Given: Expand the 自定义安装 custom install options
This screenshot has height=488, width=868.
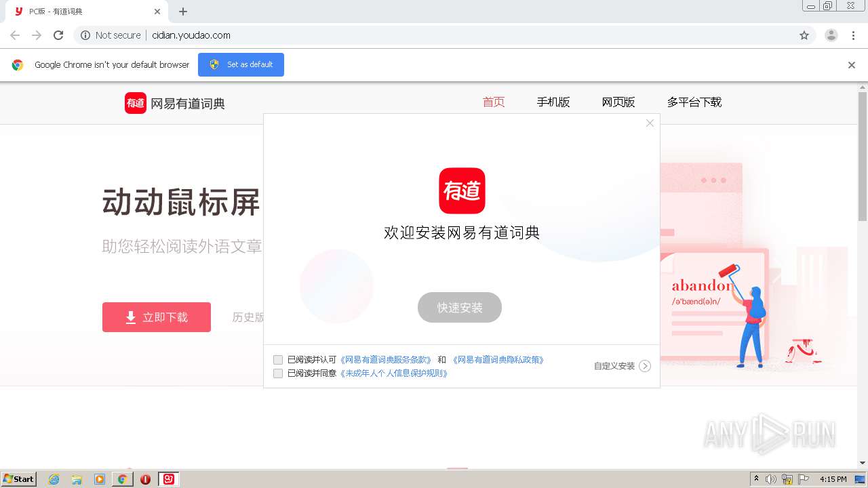Looking at the screenshot, I should [622, 366].
